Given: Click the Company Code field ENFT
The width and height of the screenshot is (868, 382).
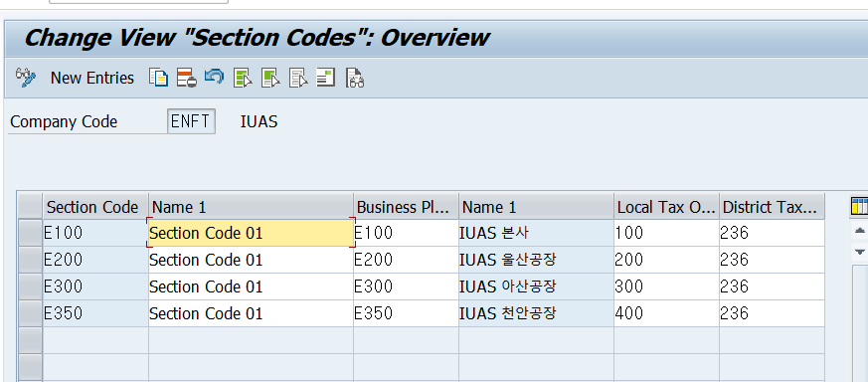Looking at the screenshot, I should click(191, 121).
